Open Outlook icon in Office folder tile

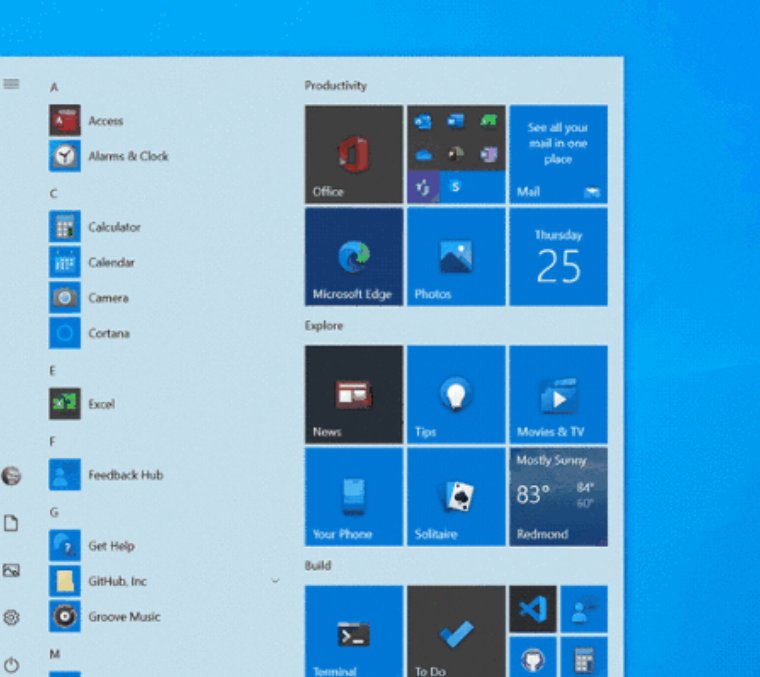(423, 121)
